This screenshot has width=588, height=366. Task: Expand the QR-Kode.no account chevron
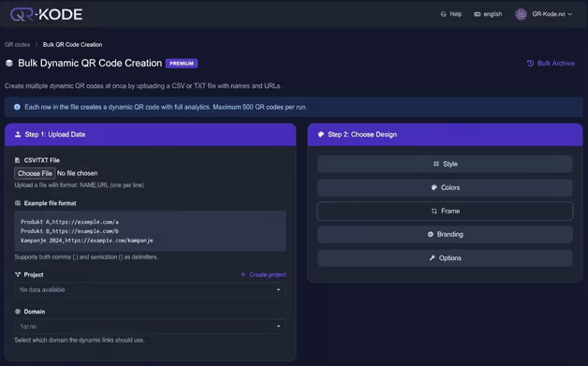(570, 14)
